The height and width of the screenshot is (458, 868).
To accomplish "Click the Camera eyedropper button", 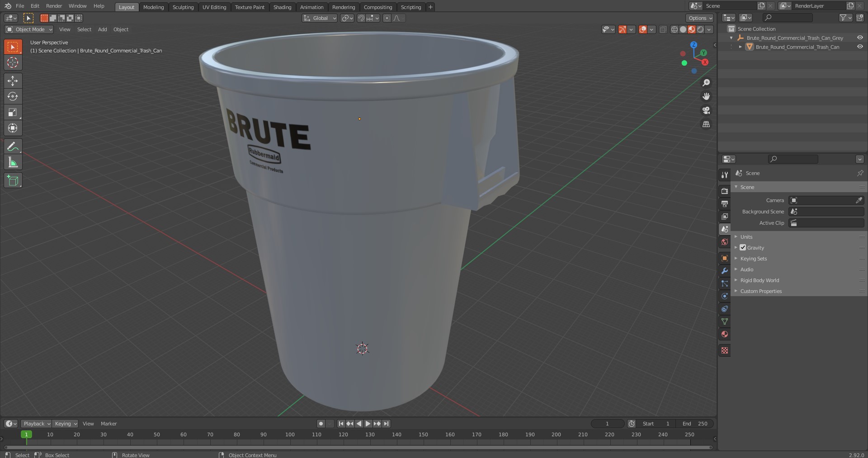I will [x=859, y=200].
